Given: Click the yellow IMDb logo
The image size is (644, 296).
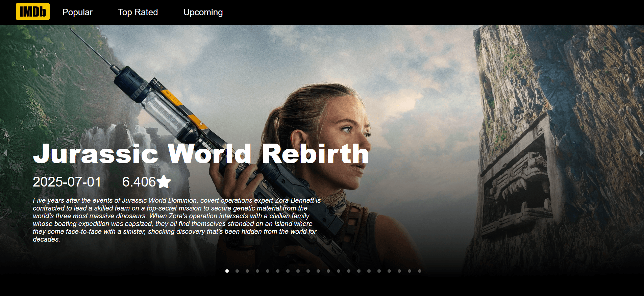Looking at the screenshot, I should point(33,12).
